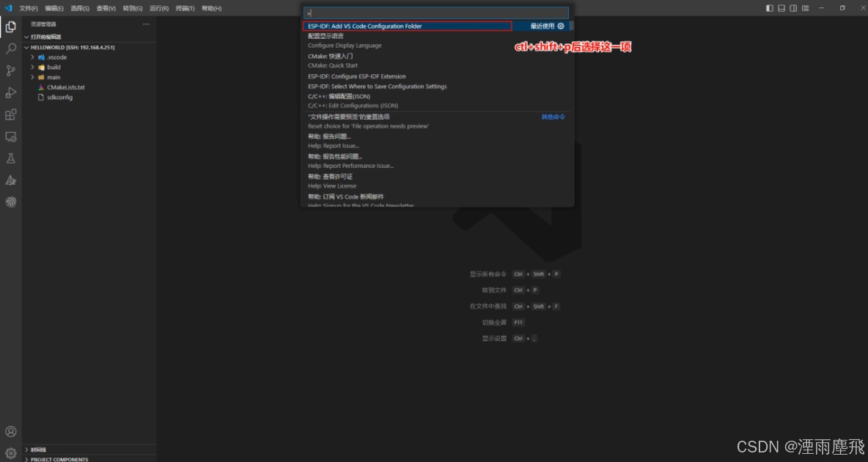Click 资源管理器 panel title
This screenshot has height=462, width=868.
coord(43,23)
